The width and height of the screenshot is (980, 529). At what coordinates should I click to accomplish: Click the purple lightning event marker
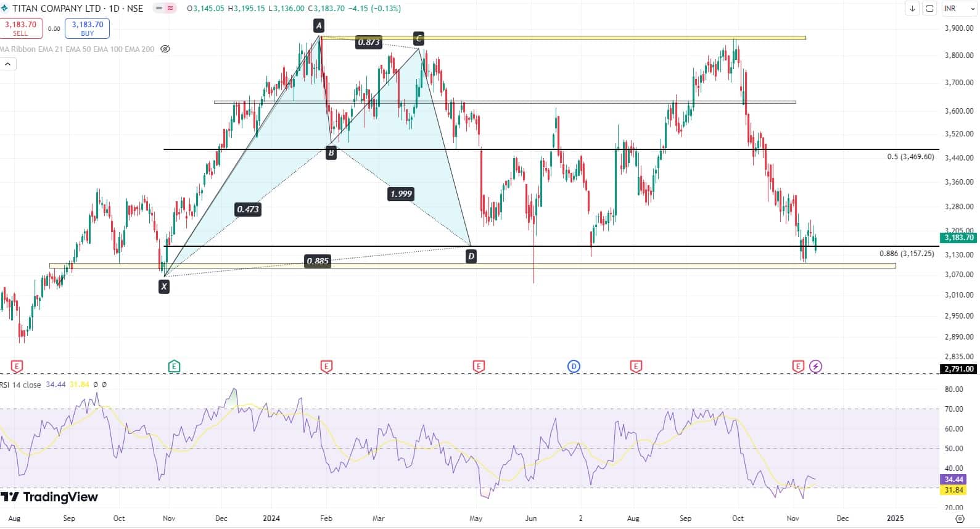click(x=815, y=367)
